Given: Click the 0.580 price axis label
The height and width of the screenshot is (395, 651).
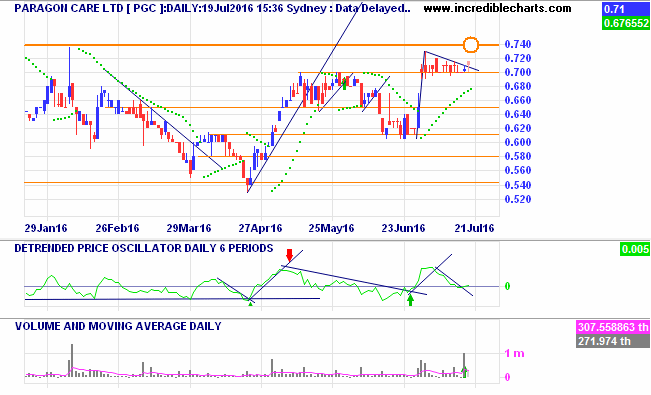Looking at the screenshot, I should [518, 156].
